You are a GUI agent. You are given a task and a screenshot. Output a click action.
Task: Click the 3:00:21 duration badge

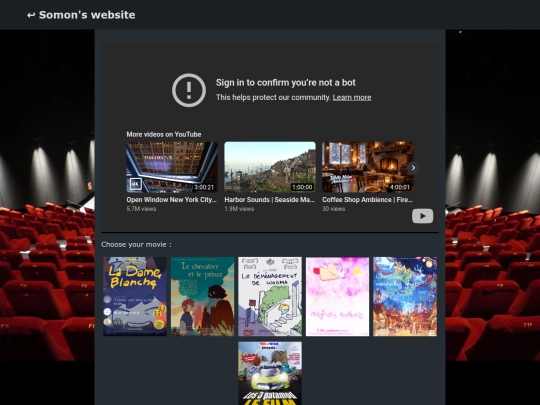point(204,187)
